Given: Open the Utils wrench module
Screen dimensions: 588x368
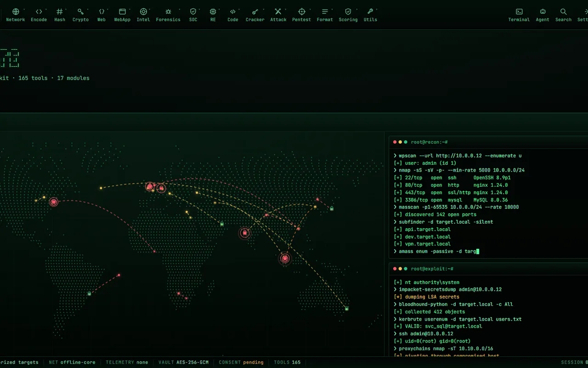Looking at the screenshot, I should tap(370, 15).
